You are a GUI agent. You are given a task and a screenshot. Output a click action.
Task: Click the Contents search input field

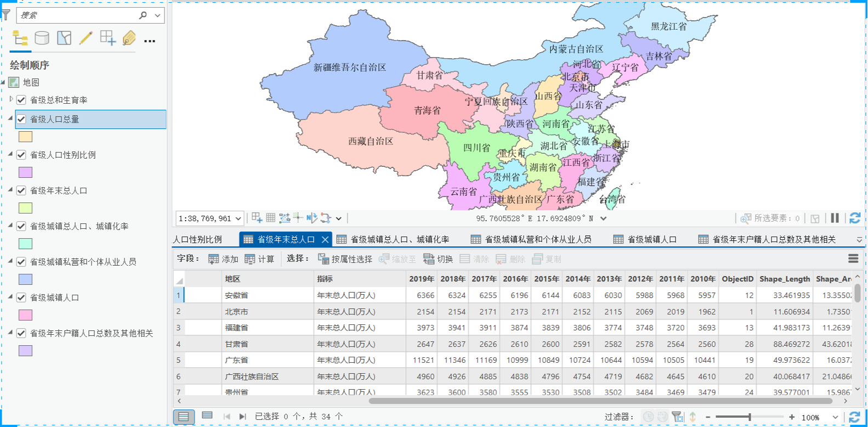click(x=77, y=15)
